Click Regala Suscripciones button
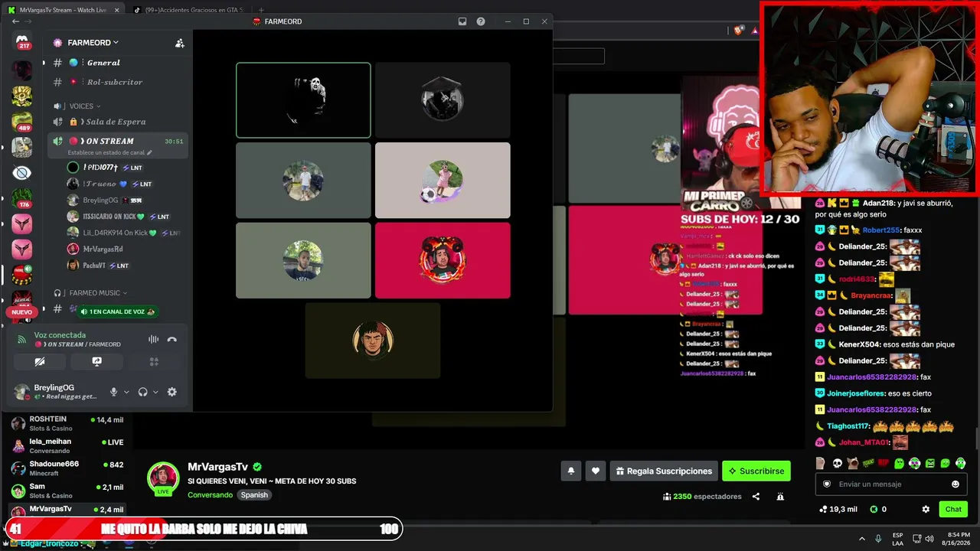Image resolution: width=980 pixels, height=551 pixels. (664, 471)
